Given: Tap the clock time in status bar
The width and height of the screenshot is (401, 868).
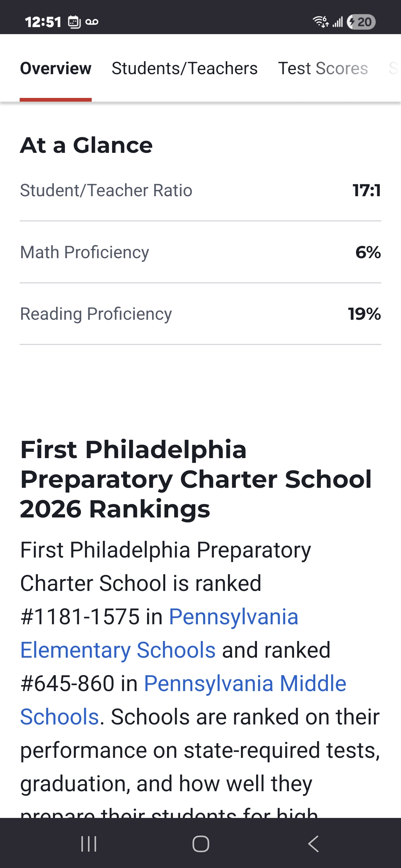Looking at the screenshot, I should 43,22.
